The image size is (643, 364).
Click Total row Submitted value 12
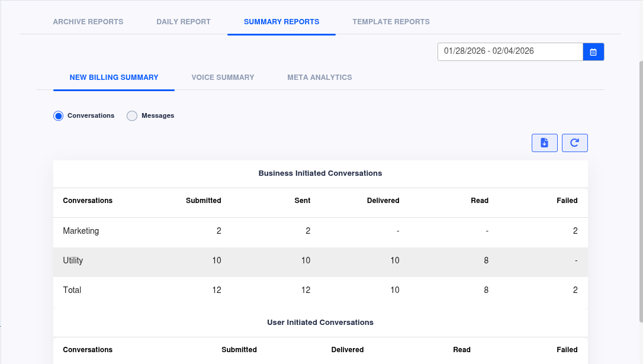[x=217, y=290]
